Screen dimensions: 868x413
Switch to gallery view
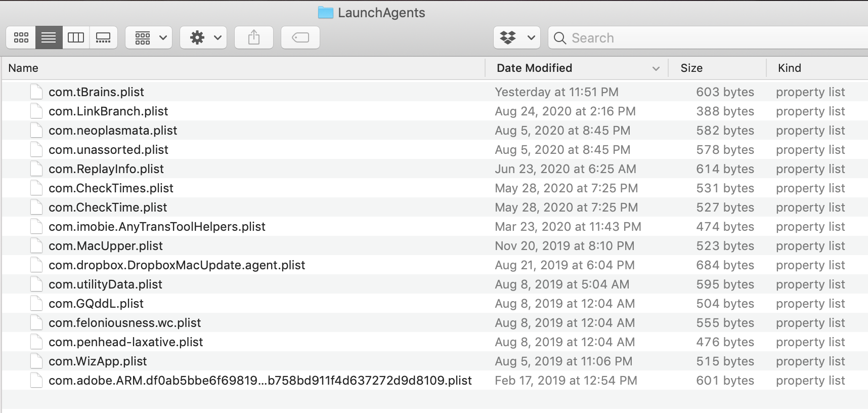pyautogui.click(x=103, y=37)
